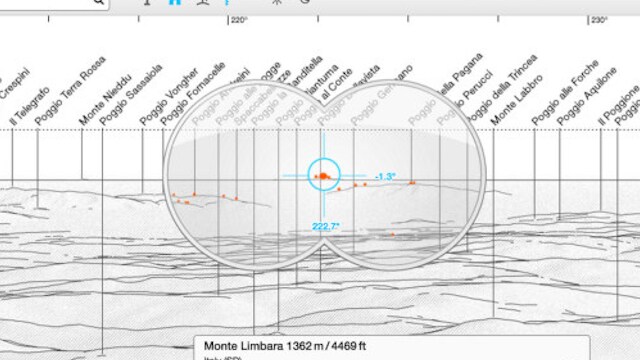Select the Monte Labbro peak label
Screen dimensions: 640x360
(516, 100)
